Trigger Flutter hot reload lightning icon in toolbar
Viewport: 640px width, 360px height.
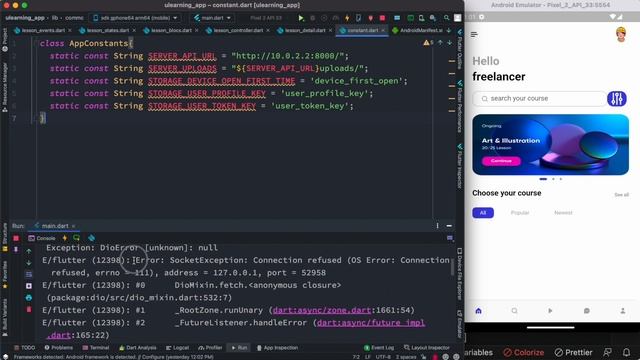pyautogui.click(x=347, y=18)
